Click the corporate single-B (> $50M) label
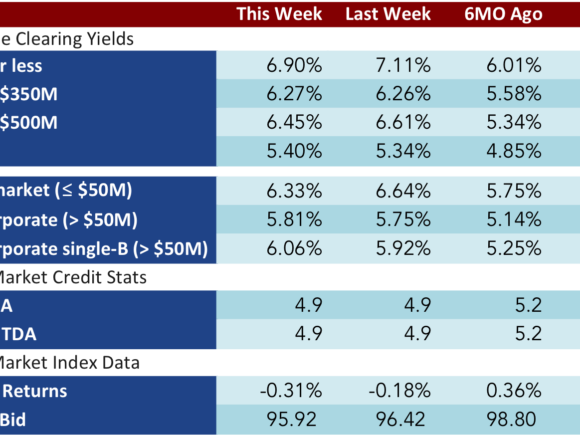The width and height of the screenshot is (580, 435). pos(104,249)
